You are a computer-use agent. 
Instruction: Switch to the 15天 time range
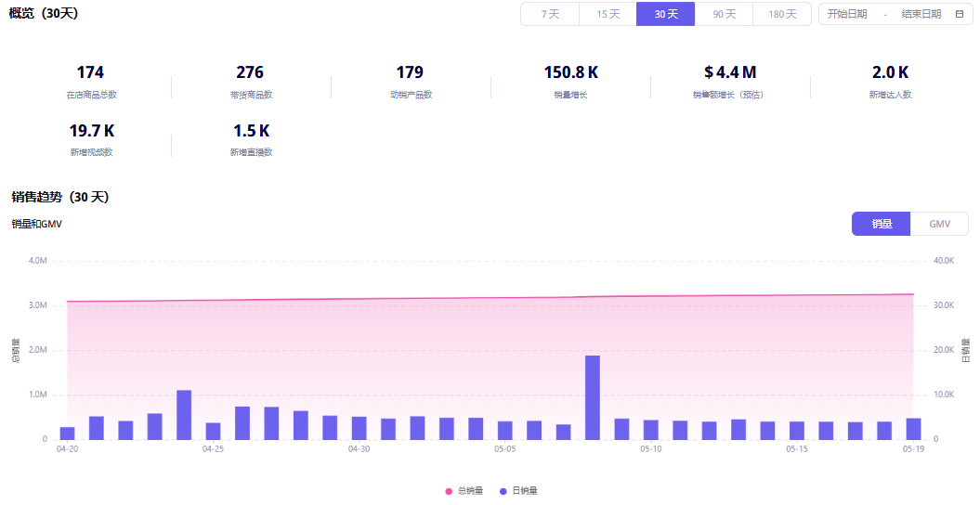point(608,14)
